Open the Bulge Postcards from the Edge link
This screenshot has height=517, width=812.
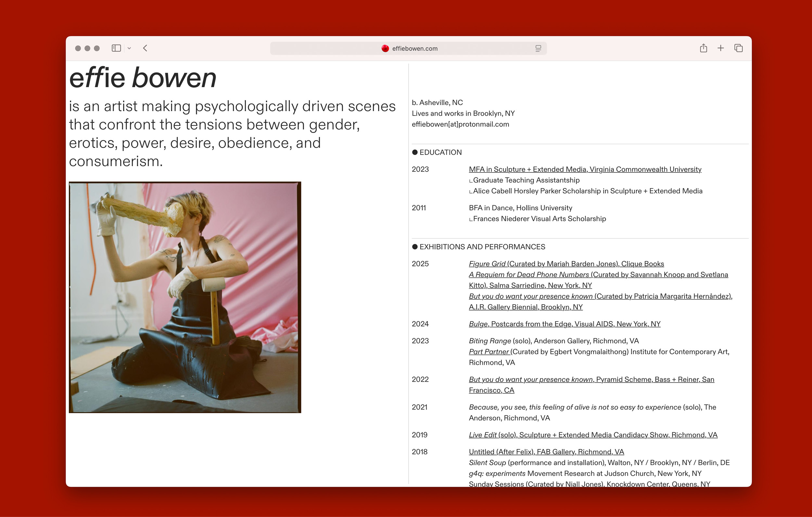tap(564, 324)
